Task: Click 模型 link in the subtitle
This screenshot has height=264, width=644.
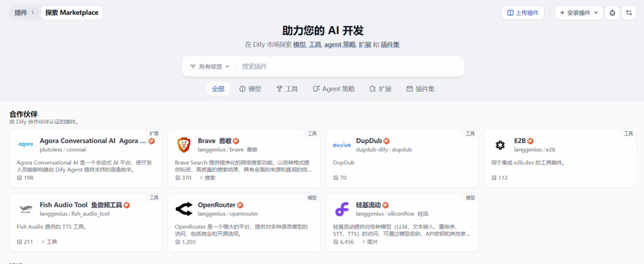Action: [x=299, y=45]
